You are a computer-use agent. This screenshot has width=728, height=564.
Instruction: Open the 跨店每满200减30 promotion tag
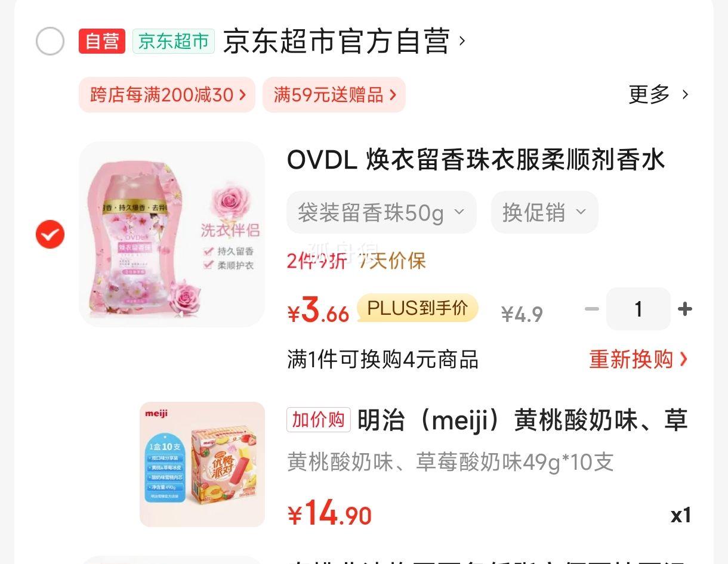[x=167, y=95]
